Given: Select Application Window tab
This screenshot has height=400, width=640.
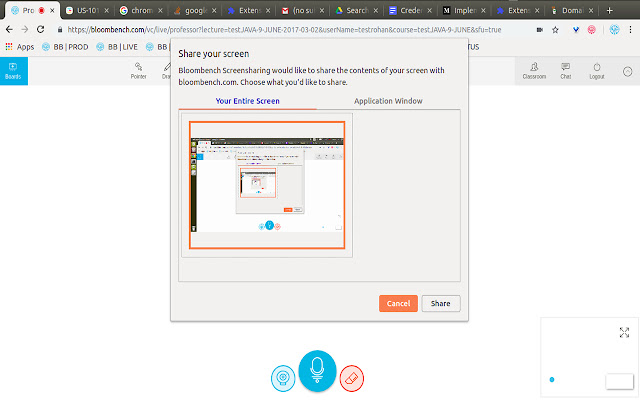Looking at the screenshot, I should pyautogui.click(x=388, y=101).
